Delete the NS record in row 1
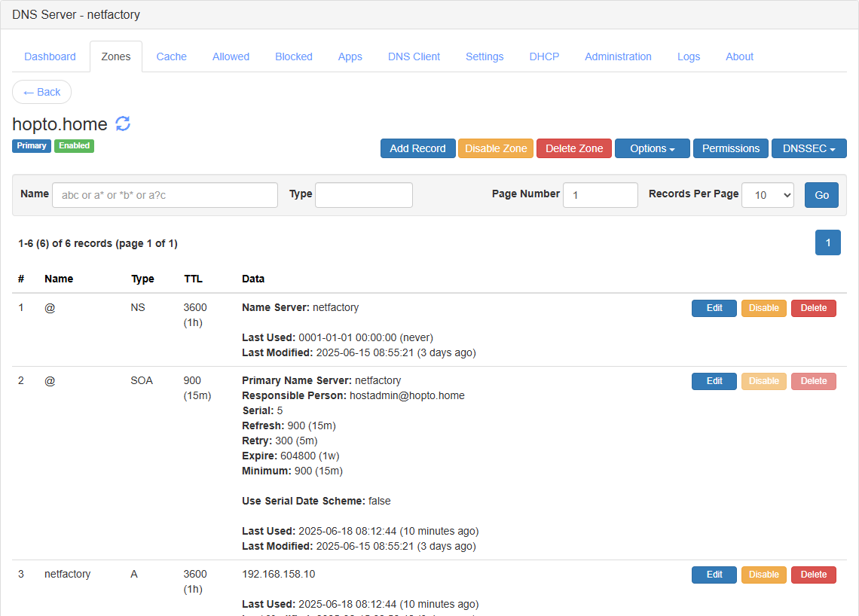 (x=814, y=308)
